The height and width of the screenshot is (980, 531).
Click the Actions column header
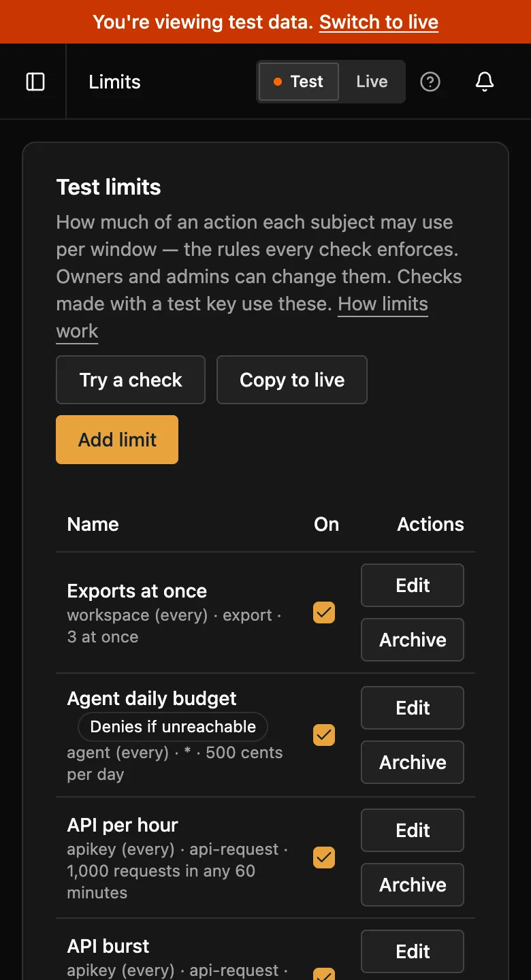(431, 524)
